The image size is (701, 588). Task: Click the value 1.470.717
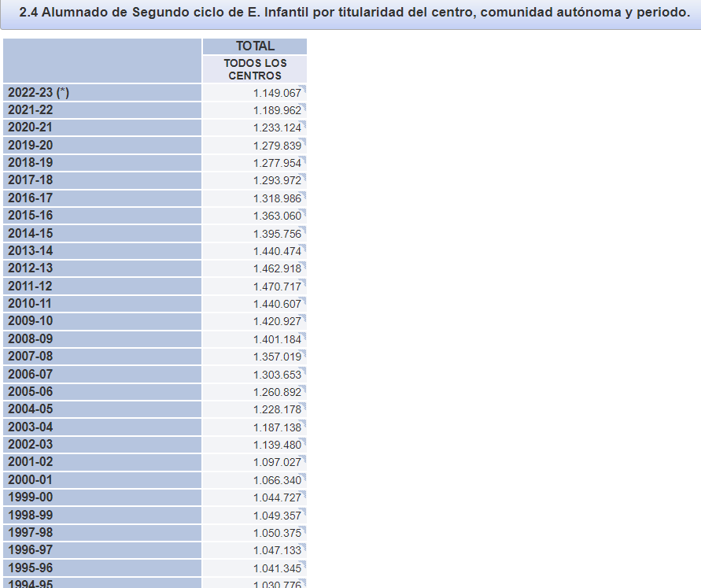tap(278, 287)
